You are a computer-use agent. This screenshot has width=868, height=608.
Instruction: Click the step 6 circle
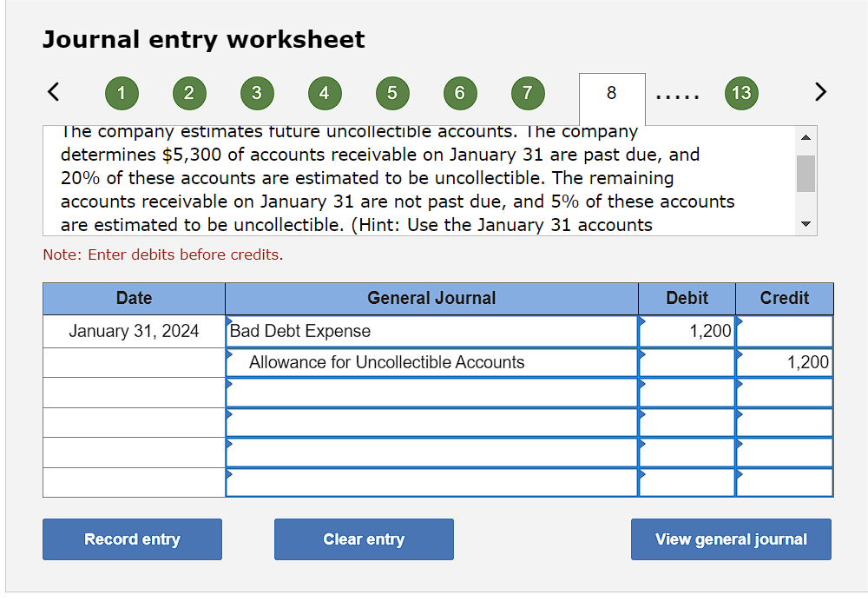coord(460,93)
